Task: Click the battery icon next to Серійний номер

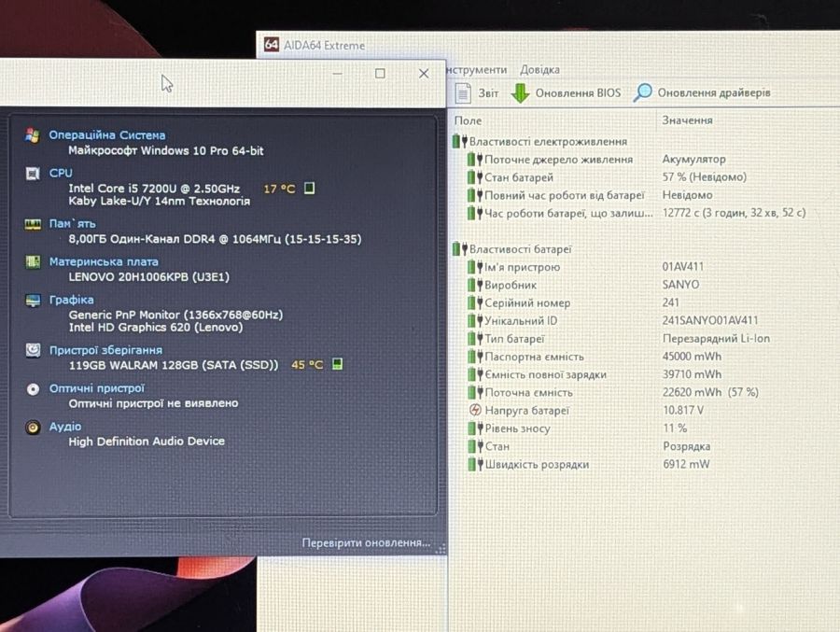Action: click(475, 302)
